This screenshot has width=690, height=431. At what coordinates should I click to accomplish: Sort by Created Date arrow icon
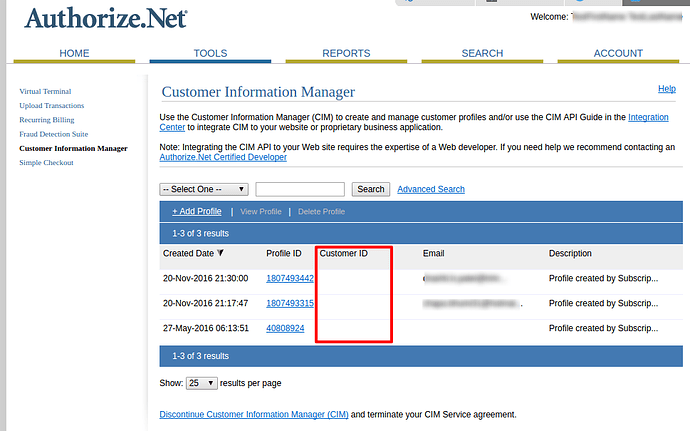click(220, 253)
